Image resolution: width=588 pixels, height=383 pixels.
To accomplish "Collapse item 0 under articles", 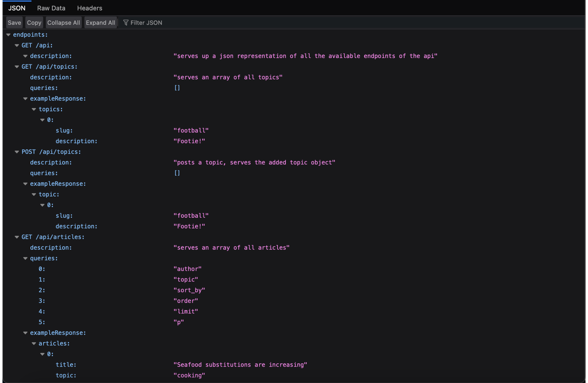I will pyautogui.click(x=42, y=354).
